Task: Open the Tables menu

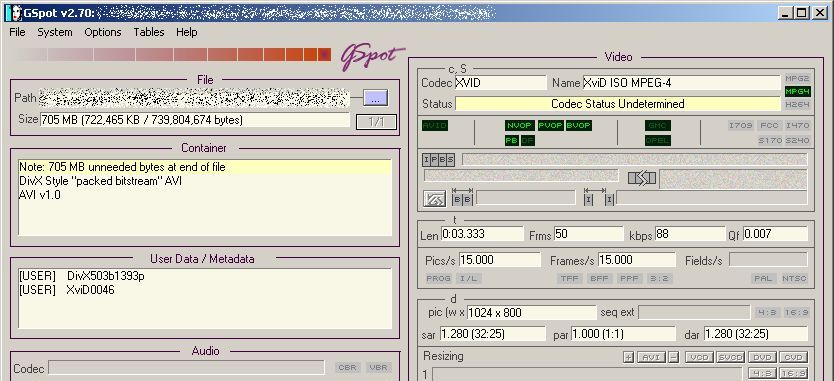Action: 148,32
